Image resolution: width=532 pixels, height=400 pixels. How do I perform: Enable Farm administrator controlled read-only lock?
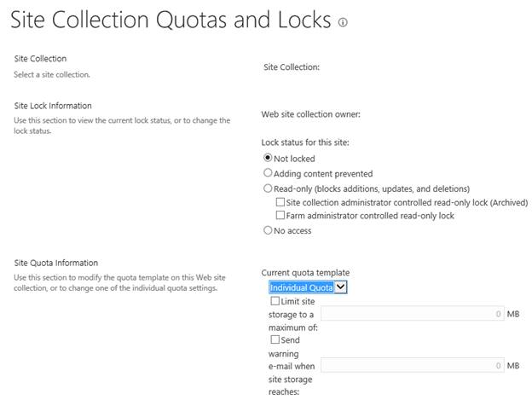280,216
